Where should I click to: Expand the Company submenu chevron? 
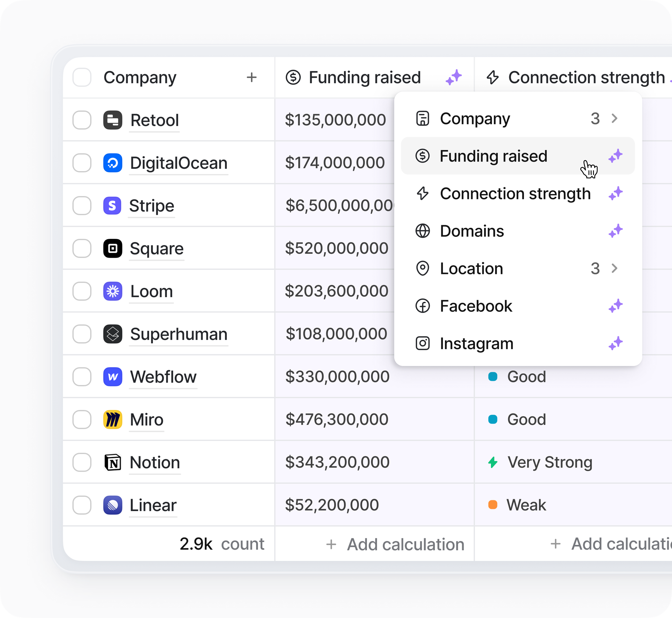coord(614,118)
